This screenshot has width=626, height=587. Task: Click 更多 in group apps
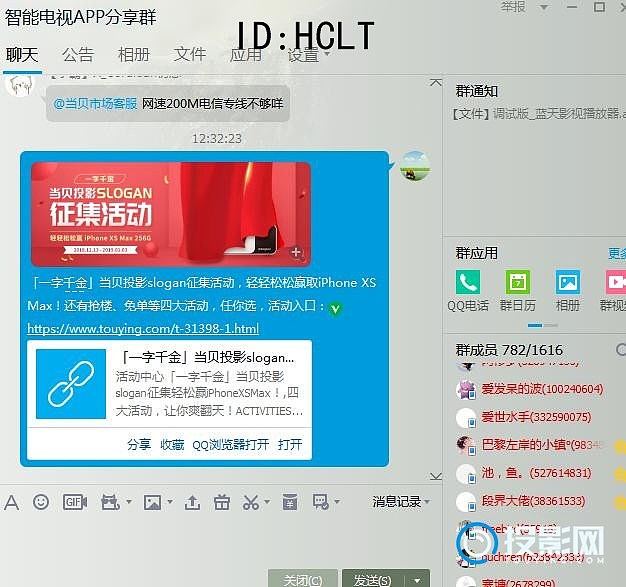coord(617,253)
